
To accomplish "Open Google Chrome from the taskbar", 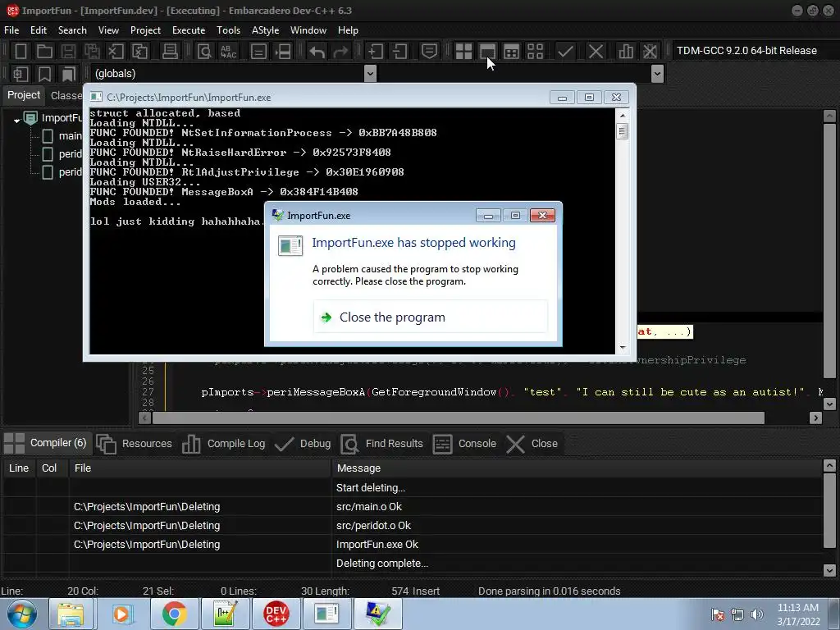I will pyautogui.click(x=174, y=614).
